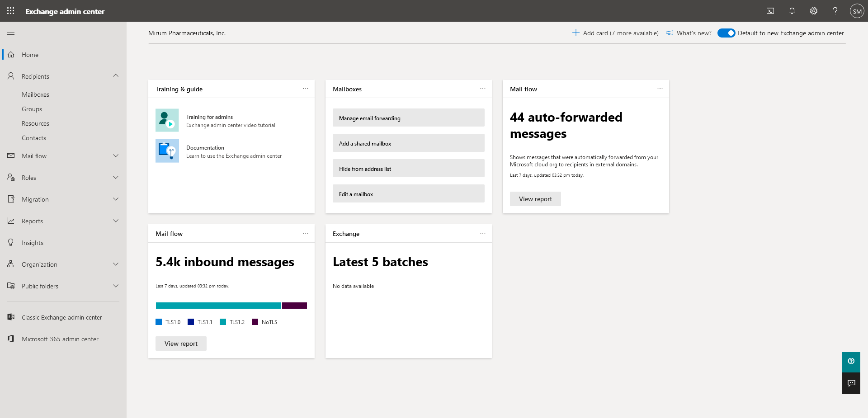Open notifications bell icon
The image size is (868, 419).
792,11
